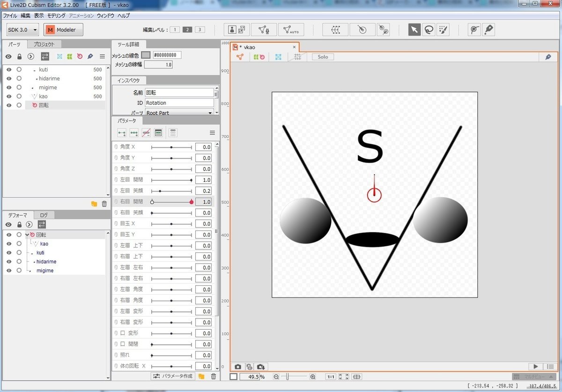The height and width of the screenshot is (392, 562).
Task: Hide the hidarime part in parts list
Action: pos(8,78)
